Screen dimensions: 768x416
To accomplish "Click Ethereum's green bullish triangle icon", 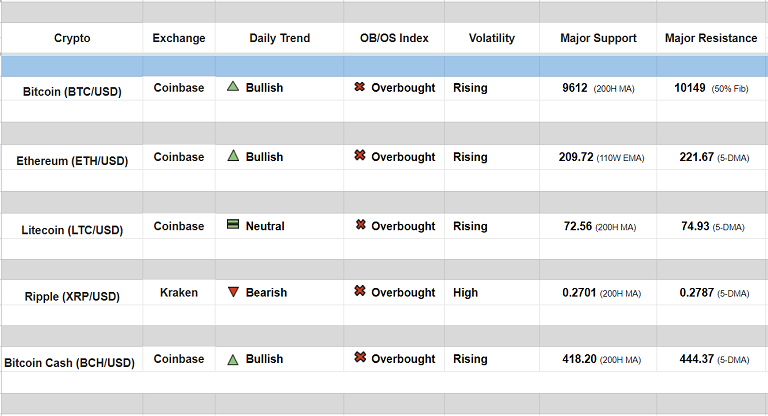I will pos(233,156).
